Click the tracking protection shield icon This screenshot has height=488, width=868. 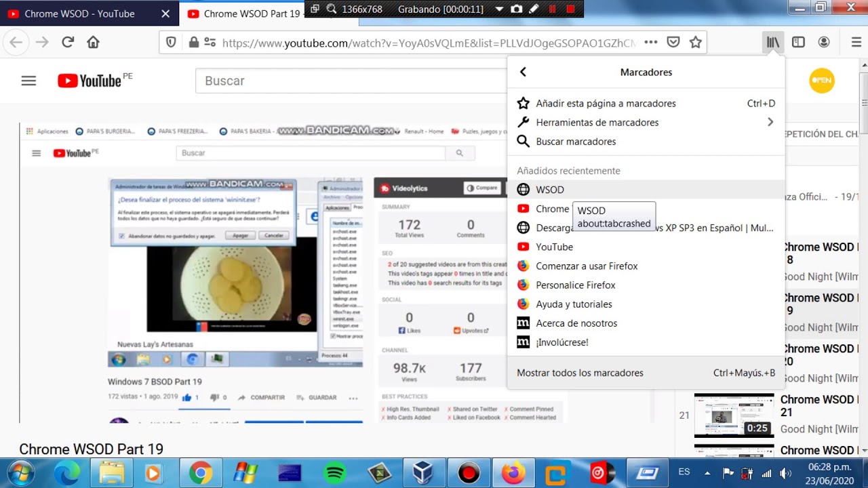171,42
